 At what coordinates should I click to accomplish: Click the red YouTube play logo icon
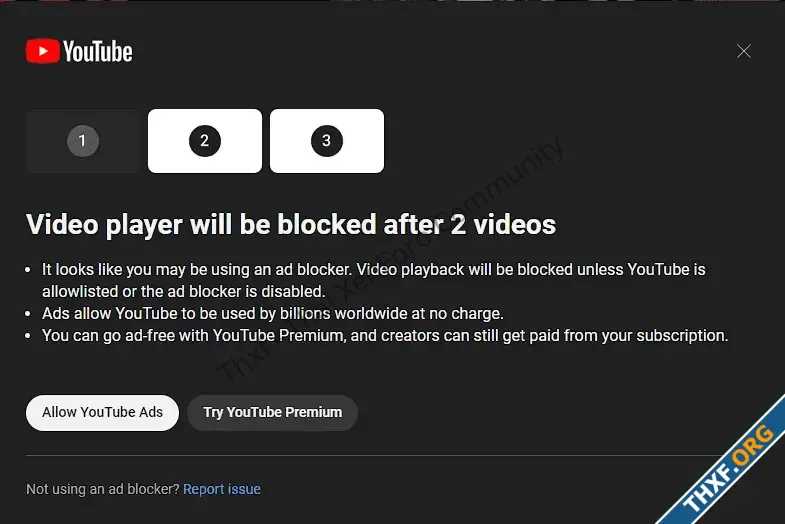tap(43, 52)
